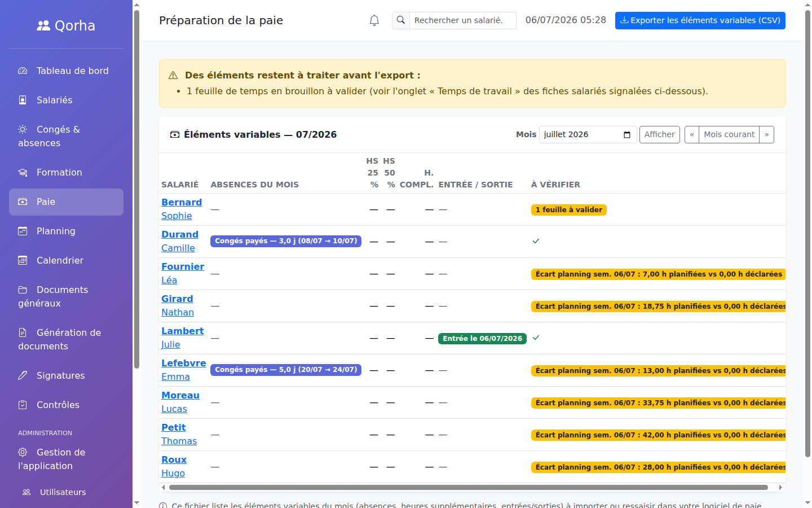Click the Gestion de l'application gear icon
The image size is (812, 508).
(x=23, y=452)
